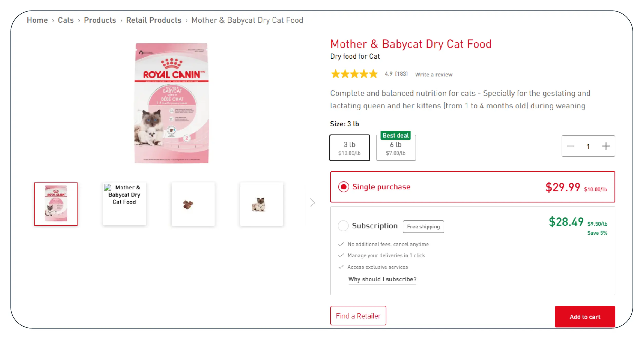Show the cat and kitten thumbnail

point(261,204)
